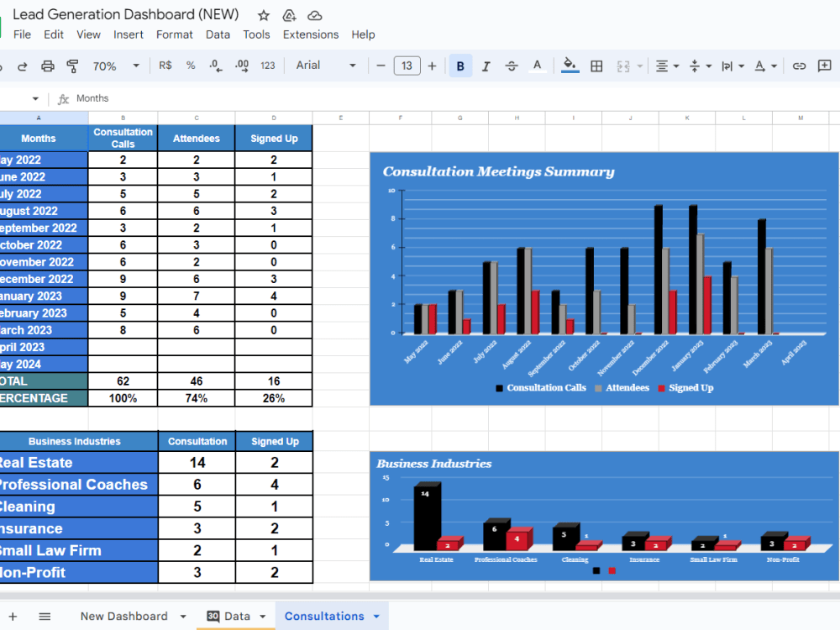
Task: Click the Signed Up legend entry
Action: [685, 388]
